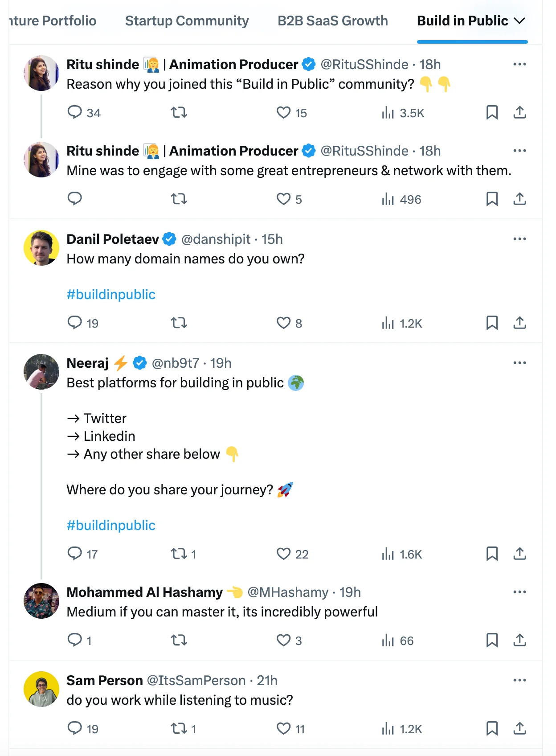Bookmark Sam Person's music tweet
The width and height of the screenshot is (556, 756).
tap(492, 728)
